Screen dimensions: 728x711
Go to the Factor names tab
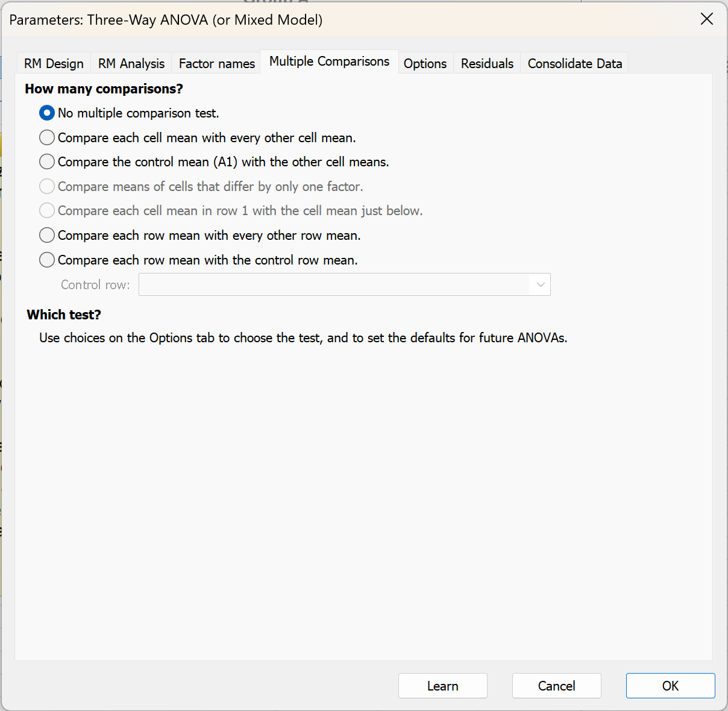(x=217, y=64)
